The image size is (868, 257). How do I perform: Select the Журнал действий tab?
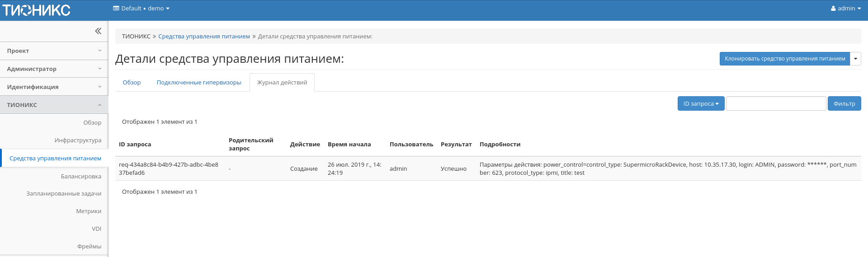point(282,83)
